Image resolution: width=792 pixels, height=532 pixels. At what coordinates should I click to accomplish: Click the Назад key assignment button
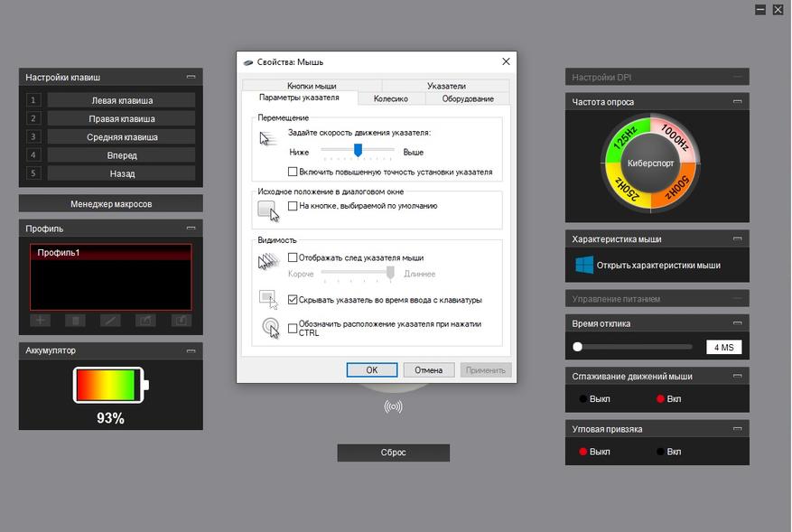tap(121, 173)
